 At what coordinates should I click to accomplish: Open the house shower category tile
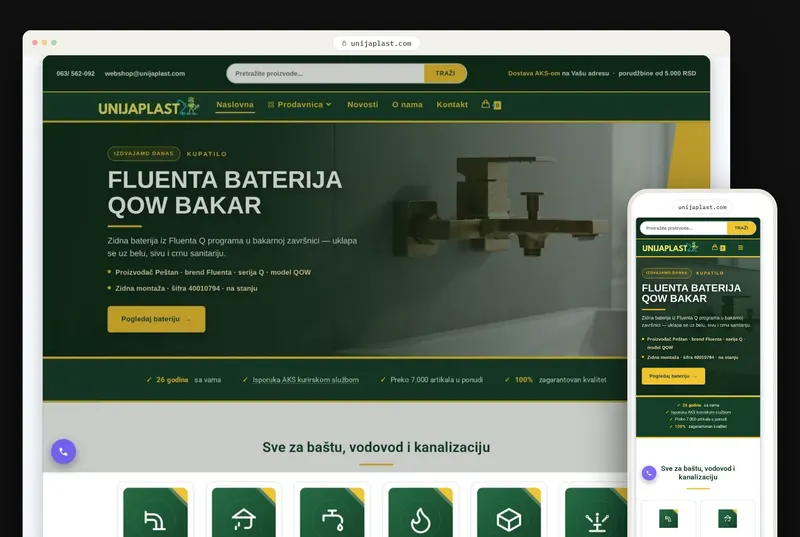coord(244,512)
